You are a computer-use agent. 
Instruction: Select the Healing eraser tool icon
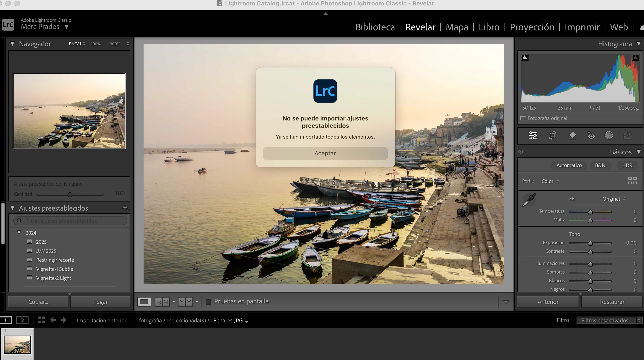tap(572, 135)
